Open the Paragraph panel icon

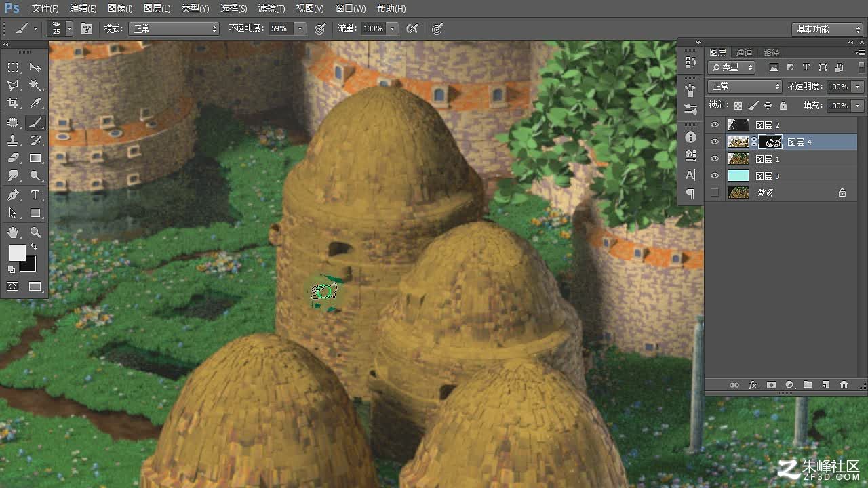[690, 194]
